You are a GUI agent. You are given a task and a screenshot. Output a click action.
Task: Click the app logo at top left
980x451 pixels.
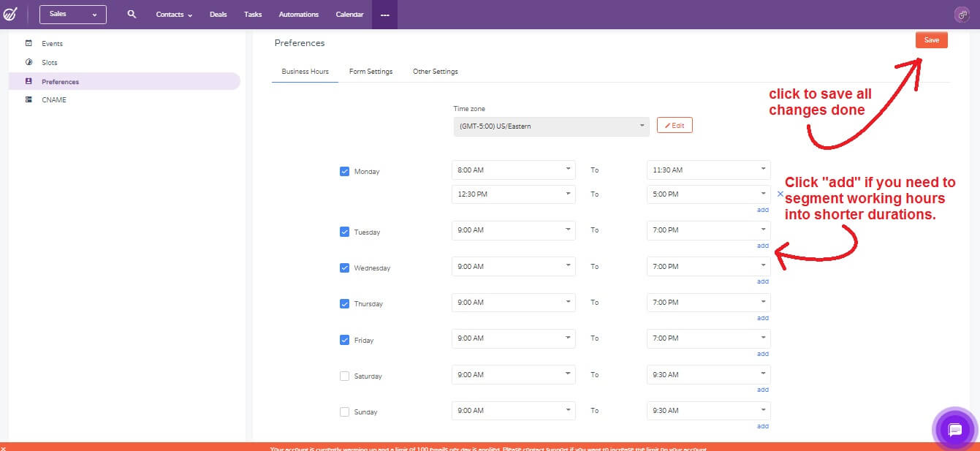9,14
